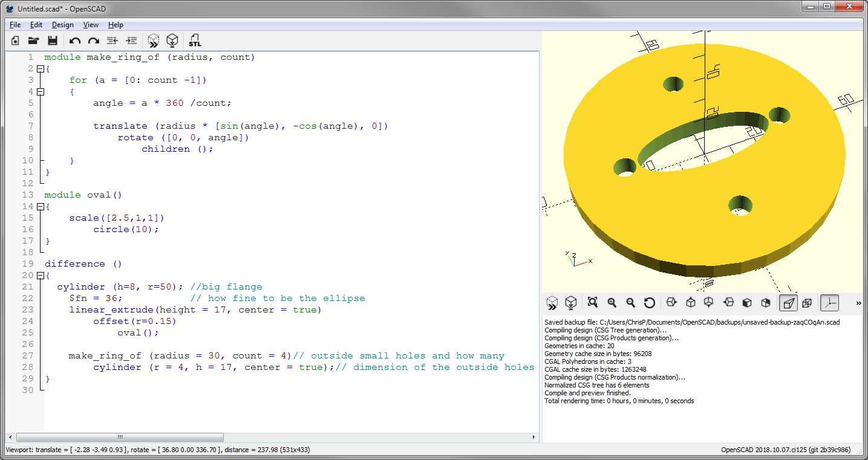The height and width of the screenshot is (460, 868).
Task: Click the editor's horizontal scrollbar thumb
Action: tap(120, 437)
